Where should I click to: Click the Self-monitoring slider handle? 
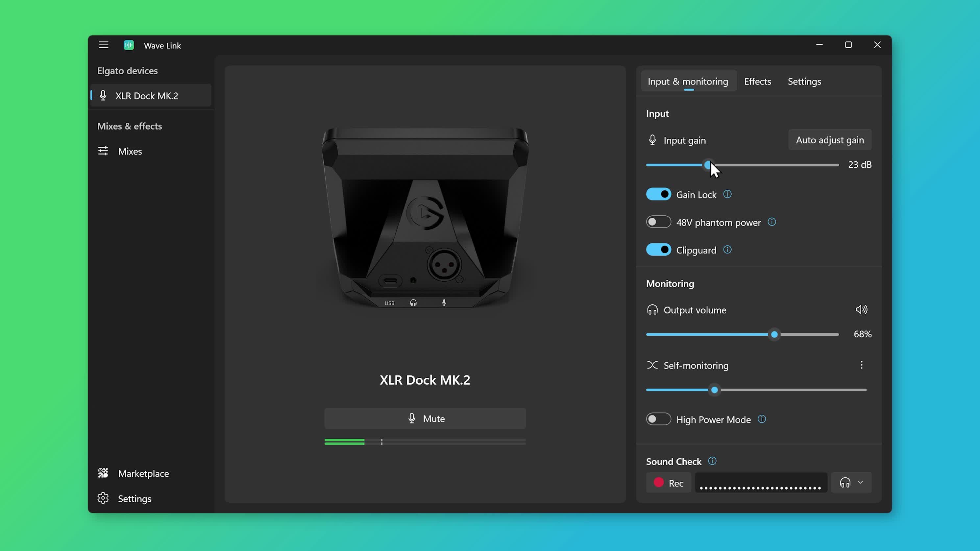click(x=715, y=390)
